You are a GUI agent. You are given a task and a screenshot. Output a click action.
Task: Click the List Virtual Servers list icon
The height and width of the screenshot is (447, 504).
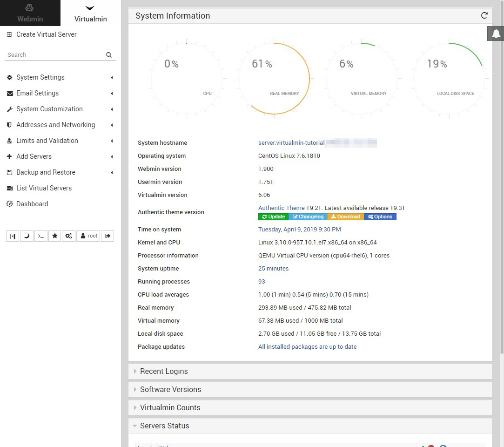click(10, 188)
